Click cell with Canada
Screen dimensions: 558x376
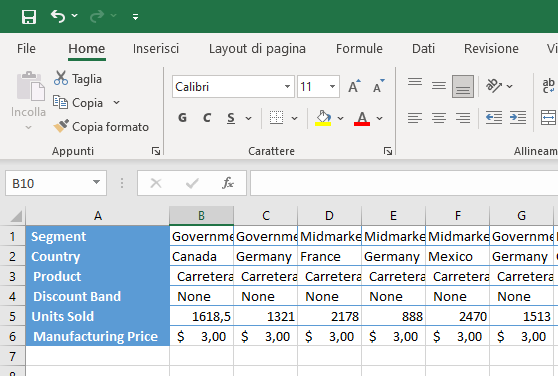click(x=201, y=256)
